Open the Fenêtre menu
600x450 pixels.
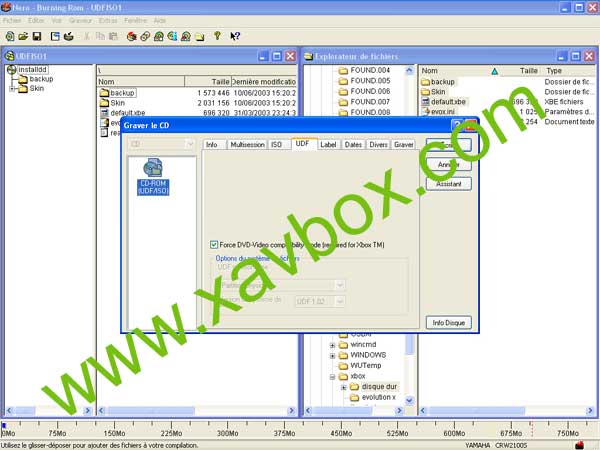[x=135, y=20]
